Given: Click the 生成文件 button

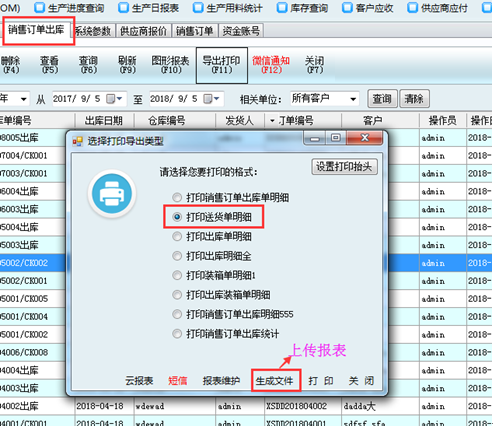Looking at the screenshot, I should (276, 380).
